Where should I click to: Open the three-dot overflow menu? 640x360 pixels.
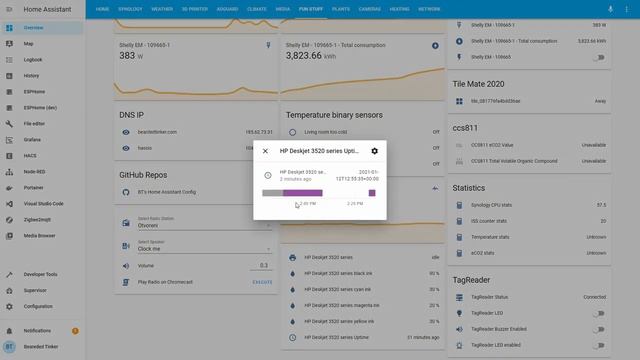(x=627, y=9)
